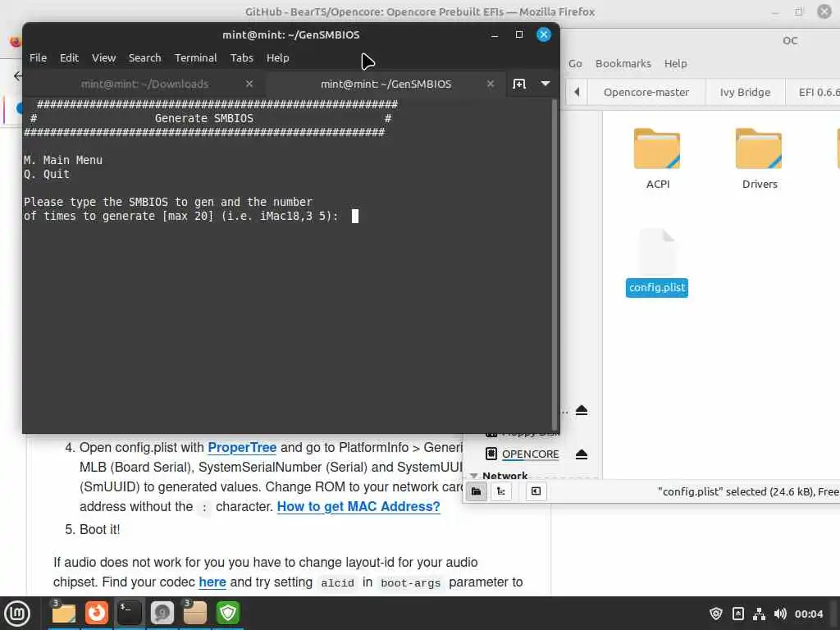Open the file manager Go menu

click(x=575, y=64)
